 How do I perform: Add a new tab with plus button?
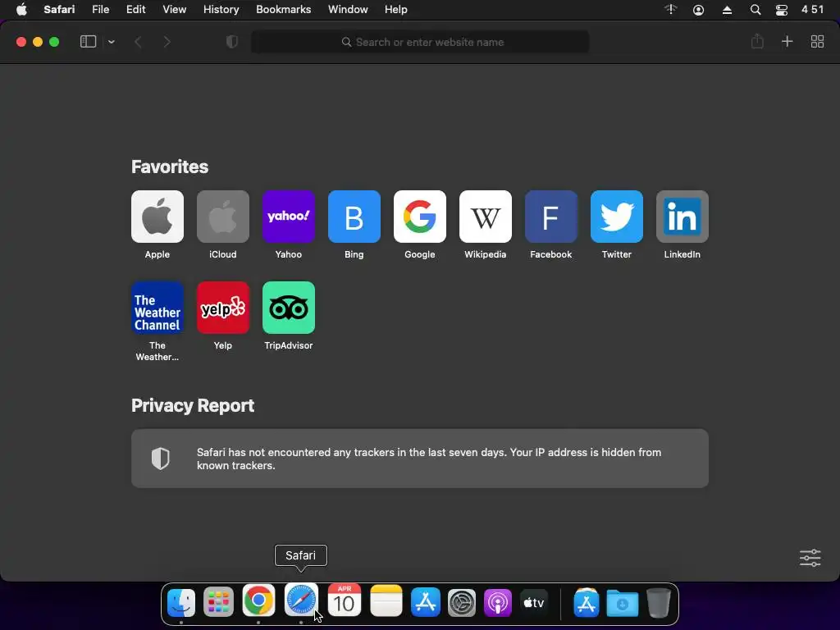click(787, 41)
